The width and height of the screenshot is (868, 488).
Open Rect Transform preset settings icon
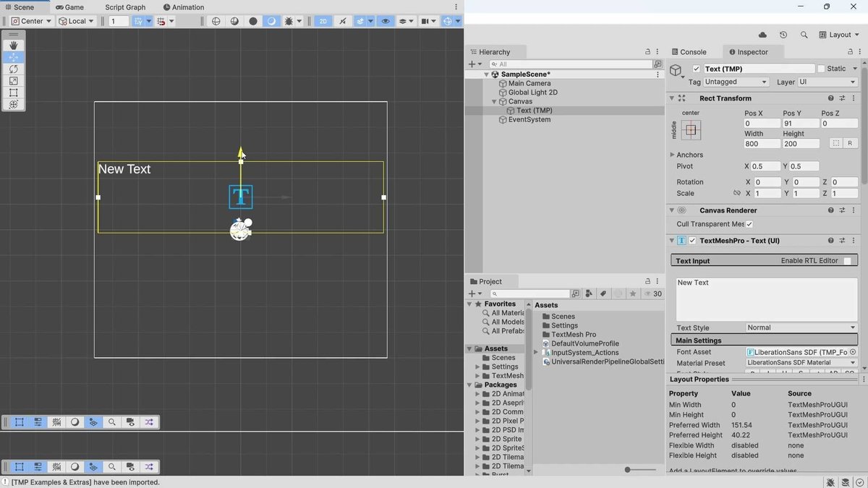(843, 98)
